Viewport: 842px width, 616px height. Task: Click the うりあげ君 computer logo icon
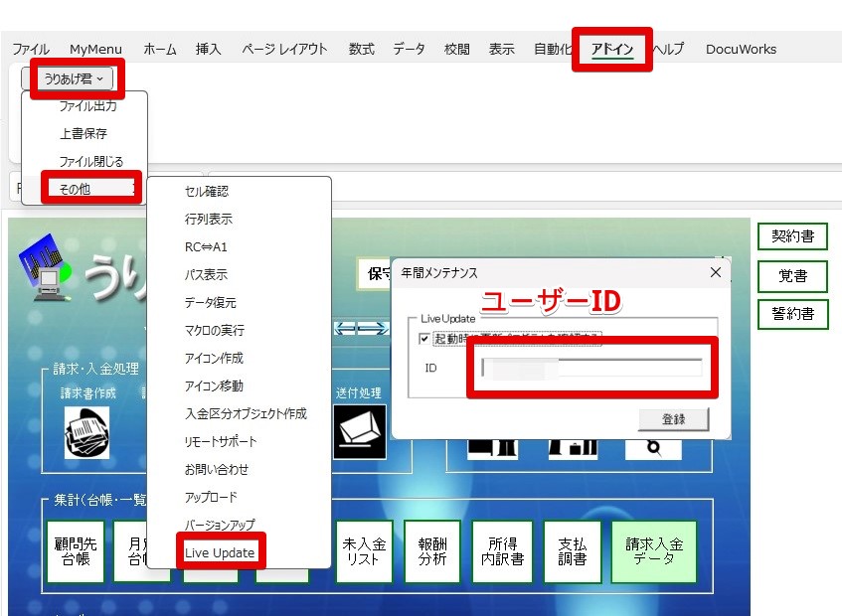tap(45, 266)
